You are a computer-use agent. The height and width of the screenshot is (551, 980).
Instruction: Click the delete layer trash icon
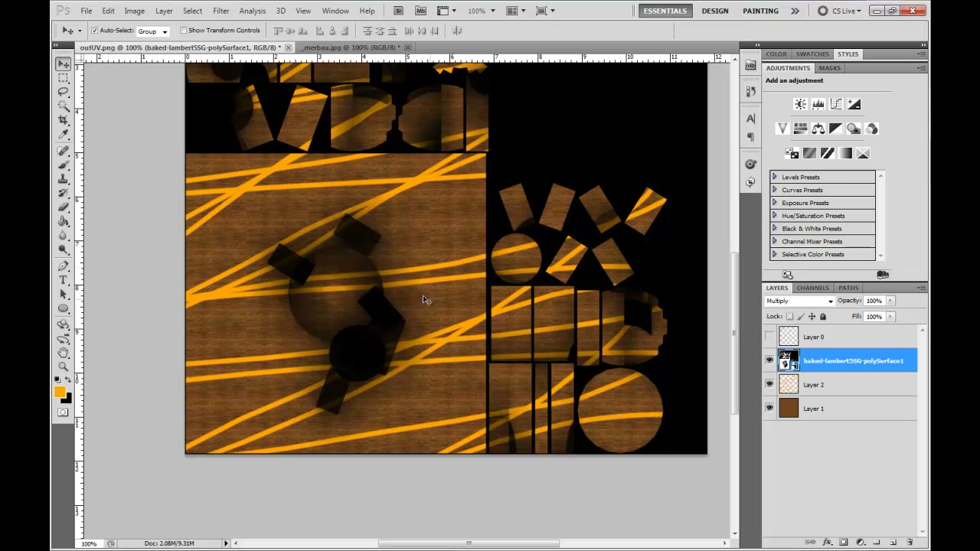pyautogui.click(x=910, y=542)
